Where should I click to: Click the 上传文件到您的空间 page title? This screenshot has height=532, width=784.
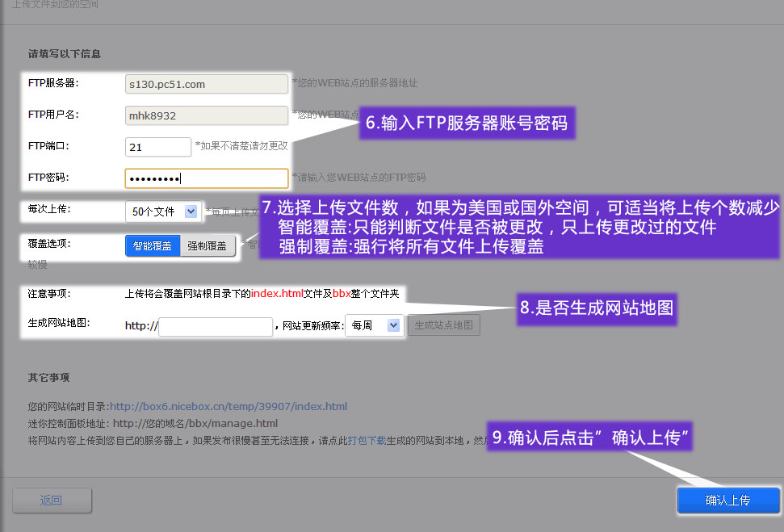(x=50, y=6)
